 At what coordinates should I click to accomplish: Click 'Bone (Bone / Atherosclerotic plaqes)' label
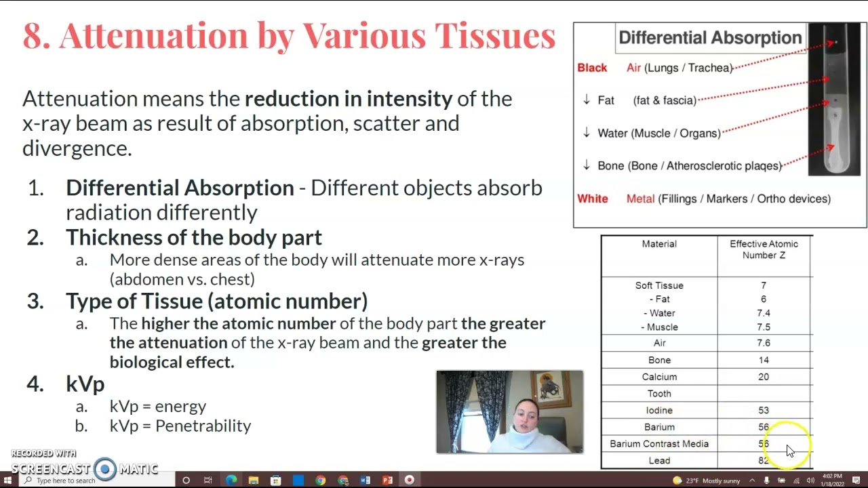point(690,166)
